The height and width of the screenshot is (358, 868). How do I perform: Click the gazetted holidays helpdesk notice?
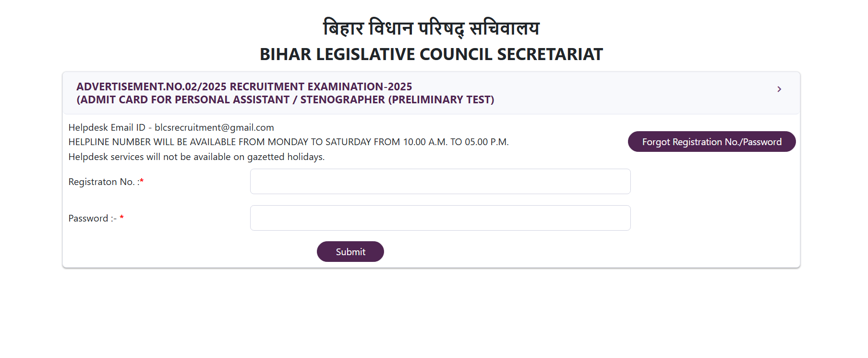click(196, 157)
